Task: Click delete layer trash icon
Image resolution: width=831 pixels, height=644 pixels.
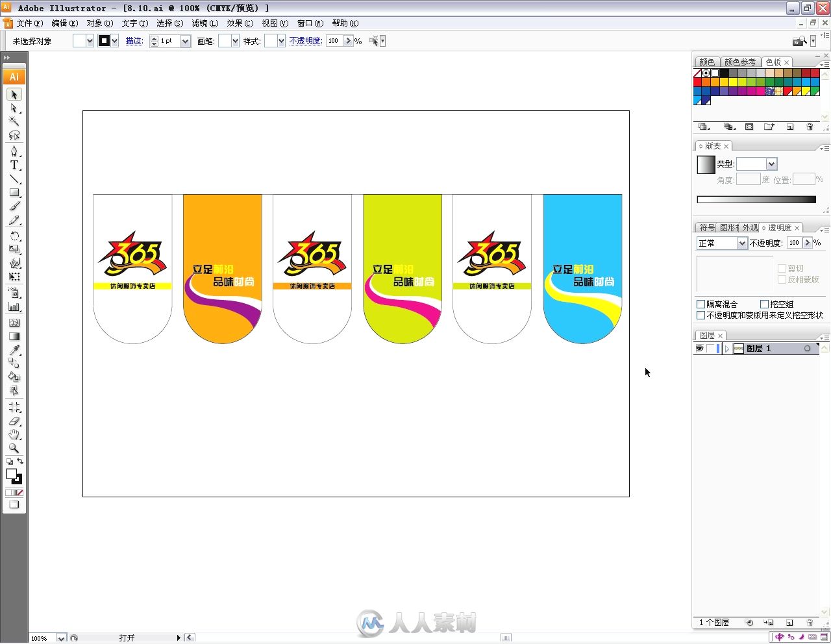Action: point(810,623)
